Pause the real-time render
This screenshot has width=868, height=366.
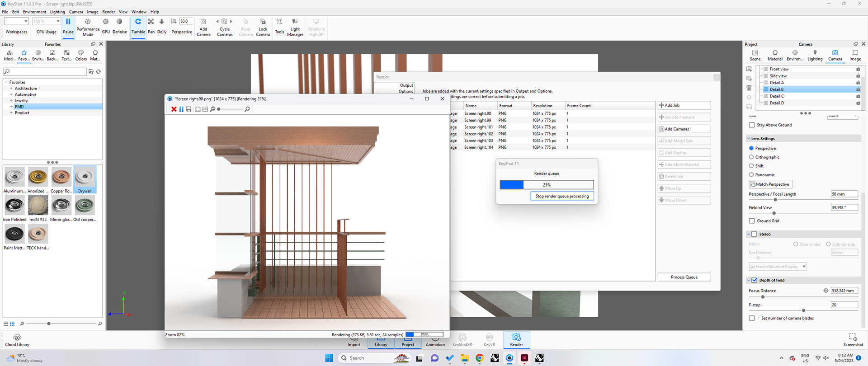[x=68, y=26]
